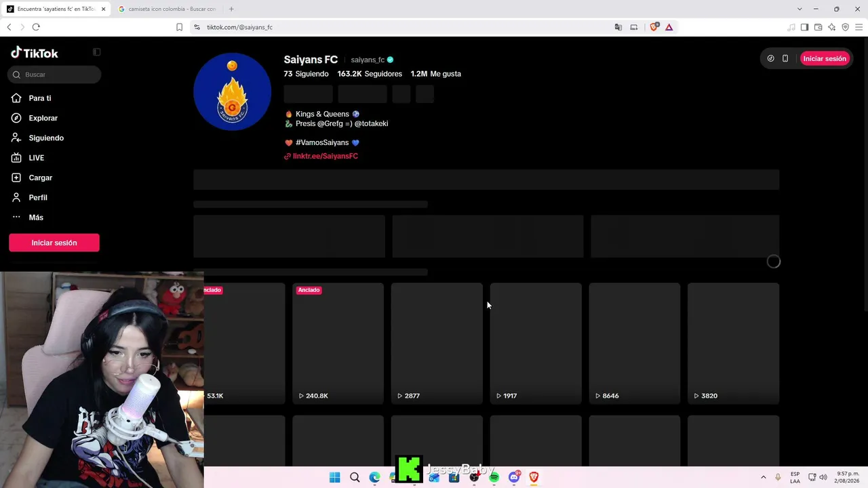The image size is (868, 488).
Task: Open the clock showing 9:57 p.m.
Action: (848, 477)
